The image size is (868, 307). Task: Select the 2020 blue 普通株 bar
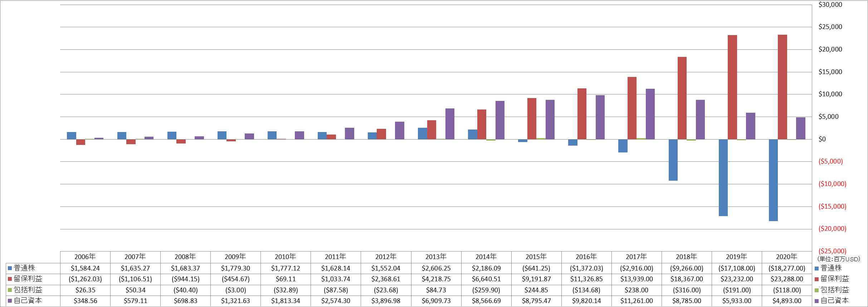[773, 180]
